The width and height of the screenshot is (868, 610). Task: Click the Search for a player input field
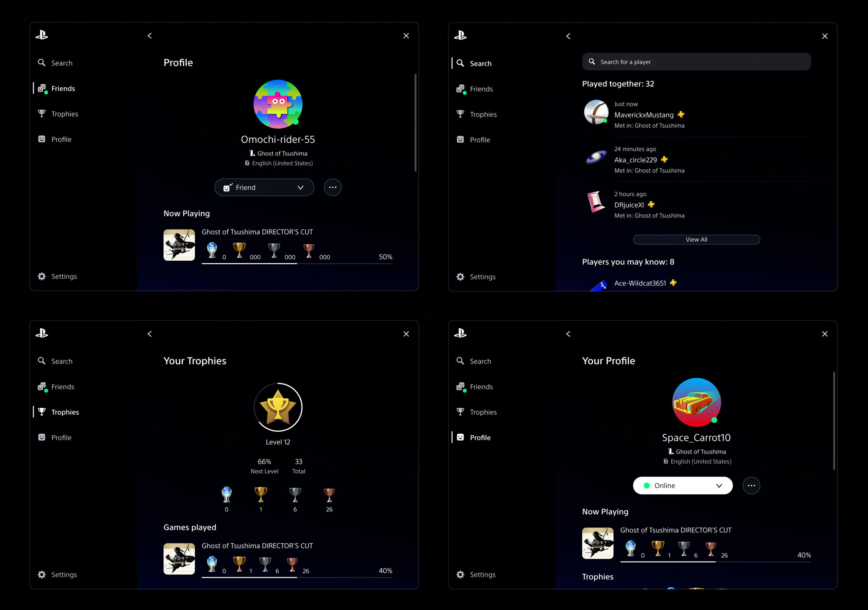coord(696,61)
